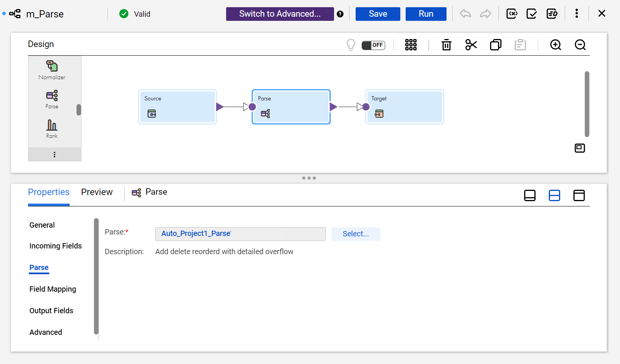Run the mapping

(426, 14)
